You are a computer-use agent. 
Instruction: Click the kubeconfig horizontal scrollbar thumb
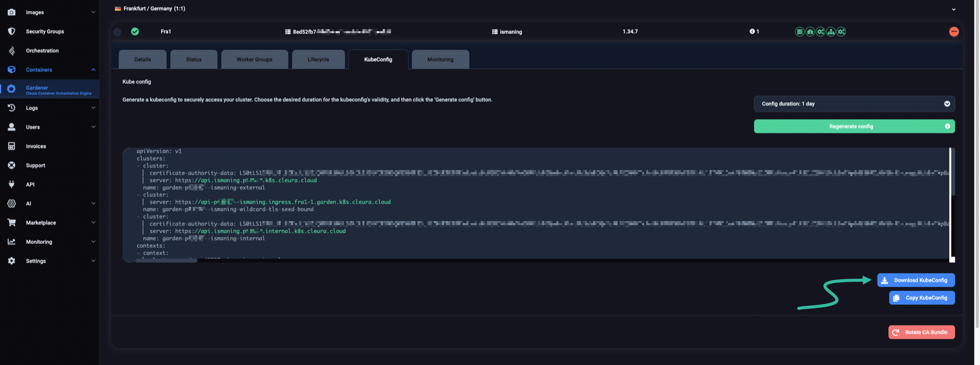point(166,260)
